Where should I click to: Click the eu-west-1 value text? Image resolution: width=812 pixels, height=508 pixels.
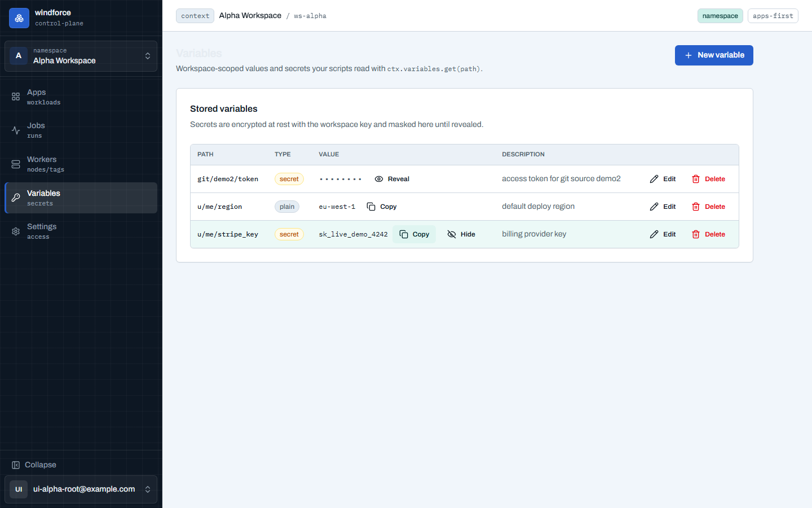pyautogui.click(x=337, y=207)
